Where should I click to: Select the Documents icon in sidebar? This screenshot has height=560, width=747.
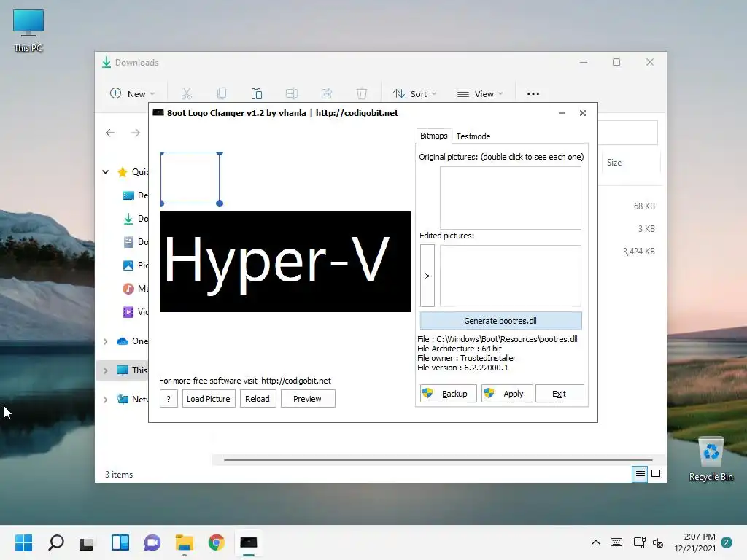coord(128,242)
